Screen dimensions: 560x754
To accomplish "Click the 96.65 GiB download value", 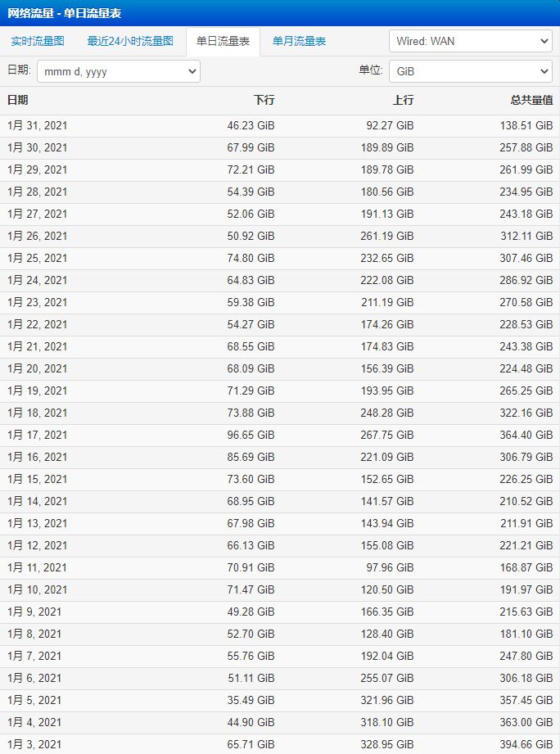I will tap(251, 436).
